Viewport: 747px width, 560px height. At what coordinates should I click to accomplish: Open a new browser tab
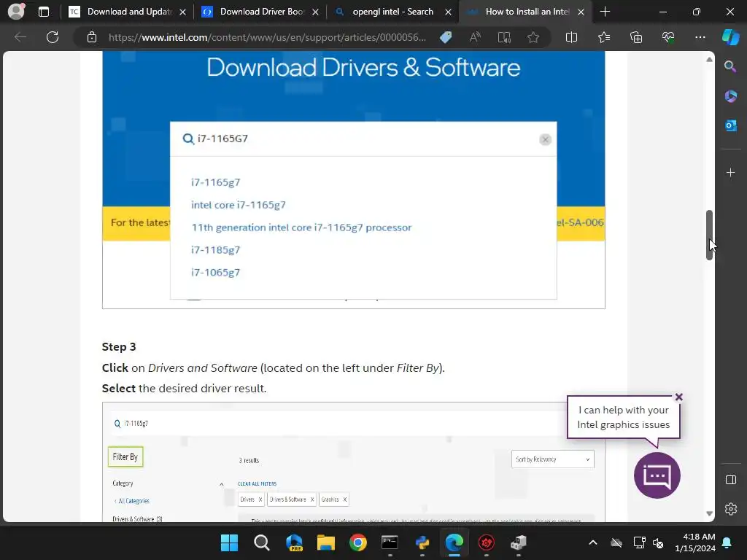(x=605, y=12)
